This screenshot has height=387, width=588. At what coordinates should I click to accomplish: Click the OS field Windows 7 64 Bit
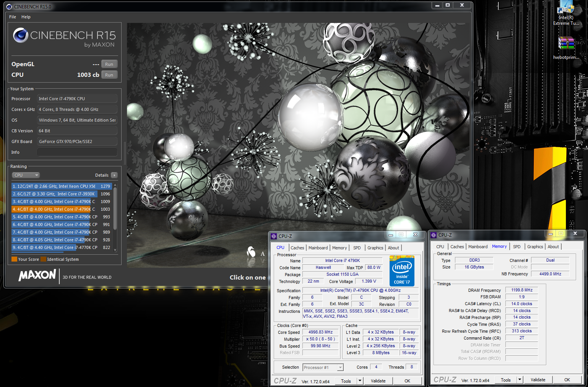(77, 120)
